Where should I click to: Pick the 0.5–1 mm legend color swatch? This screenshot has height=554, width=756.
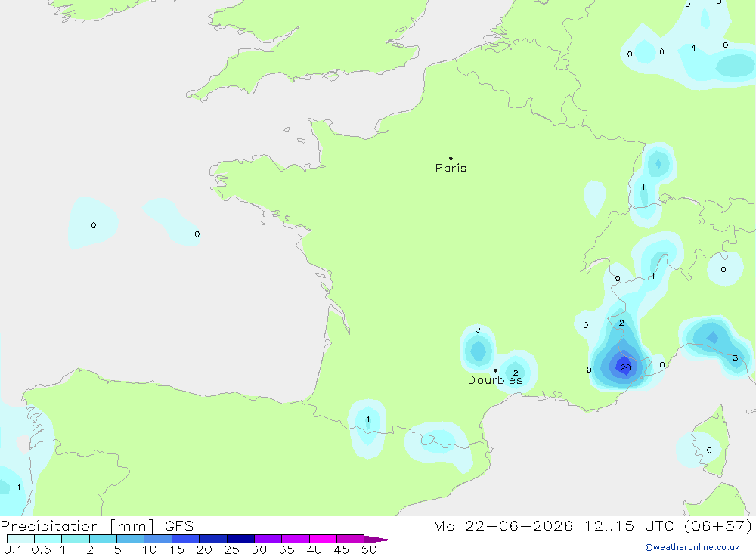(x=48, y=539)
